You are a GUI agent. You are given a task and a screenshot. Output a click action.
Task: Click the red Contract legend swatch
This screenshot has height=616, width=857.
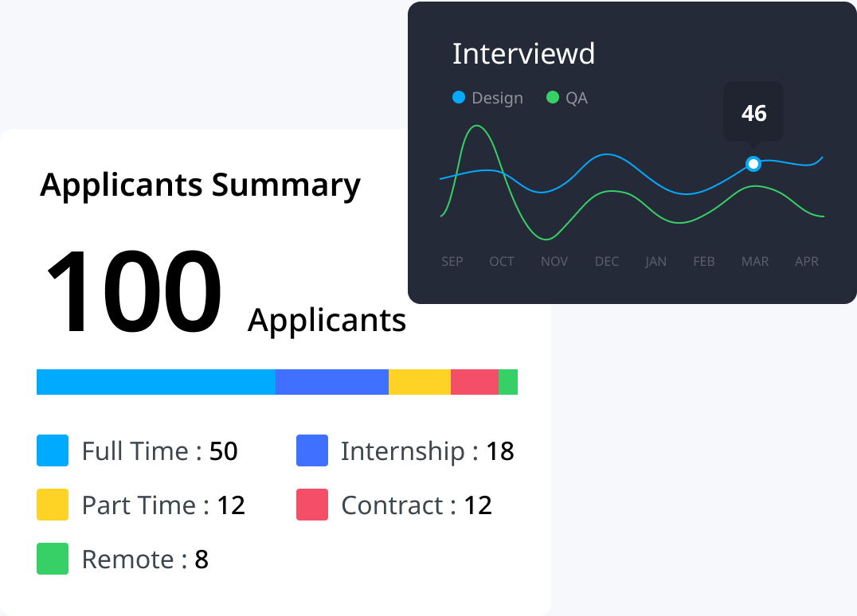pyautogui.click(x=312, y=505)
